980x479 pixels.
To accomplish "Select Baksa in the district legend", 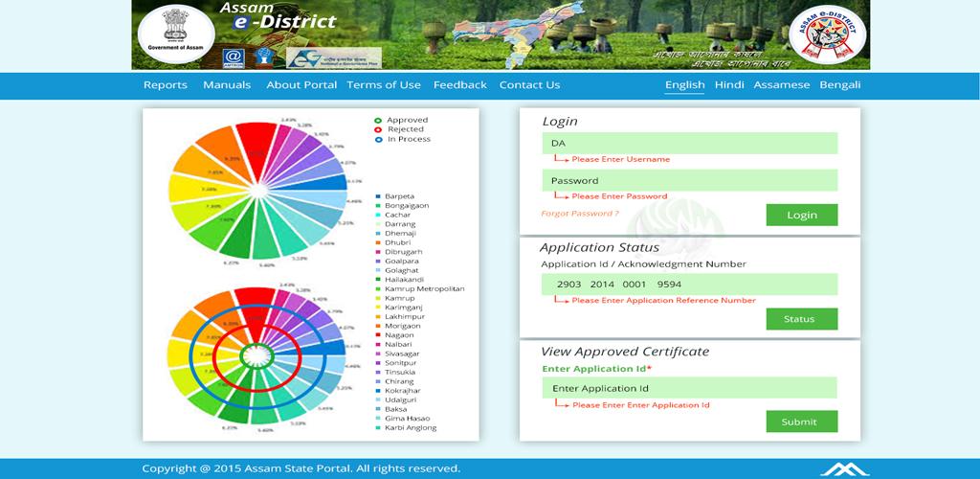I will pyautogui.click(x=395, y=409).
